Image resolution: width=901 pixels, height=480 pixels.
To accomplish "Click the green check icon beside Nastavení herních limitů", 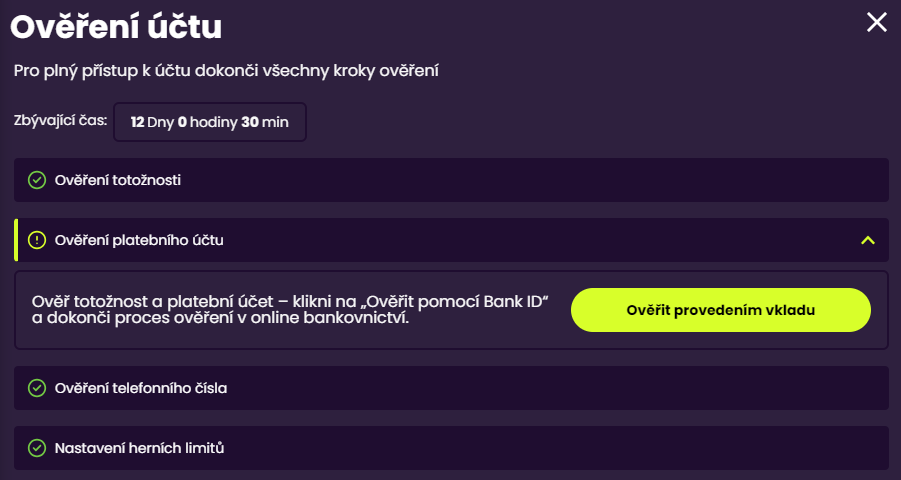I will [37, 448].
